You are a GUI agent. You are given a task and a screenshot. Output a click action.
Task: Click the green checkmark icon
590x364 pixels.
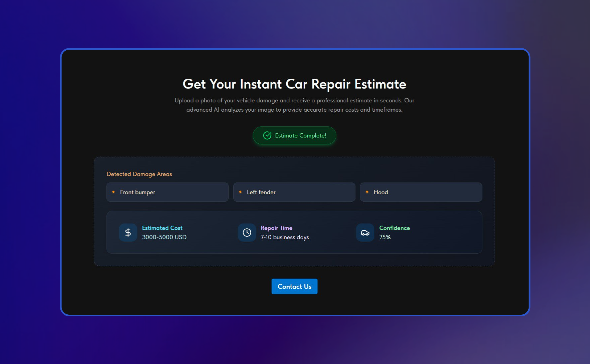tap(267, 135)
